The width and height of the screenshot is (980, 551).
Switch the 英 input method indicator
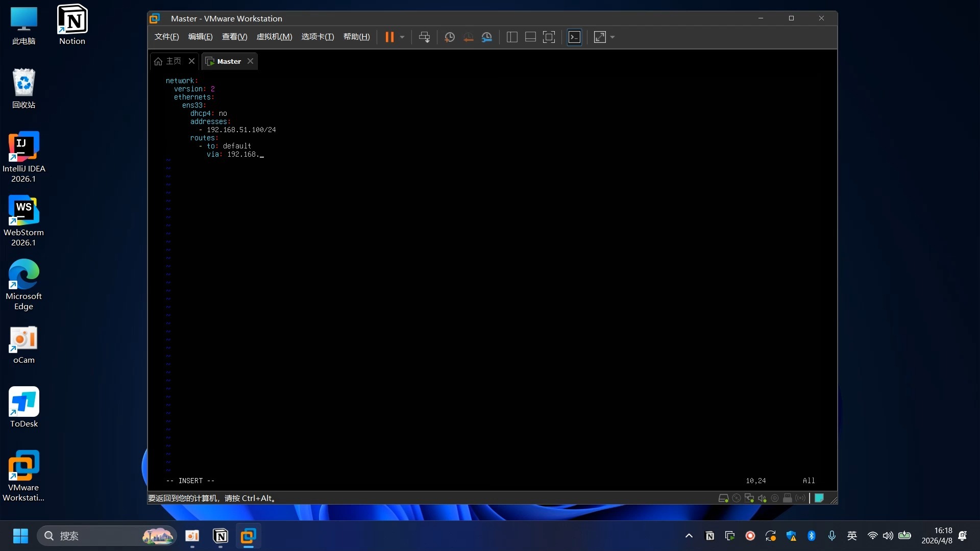tap(852, 536)
